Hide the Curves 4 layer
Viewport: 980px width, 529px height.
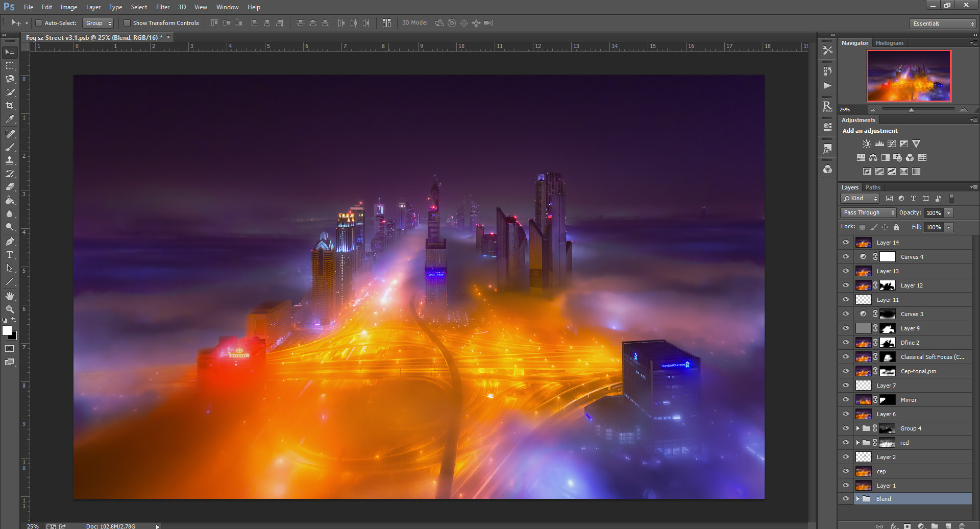tap(846, 257)
